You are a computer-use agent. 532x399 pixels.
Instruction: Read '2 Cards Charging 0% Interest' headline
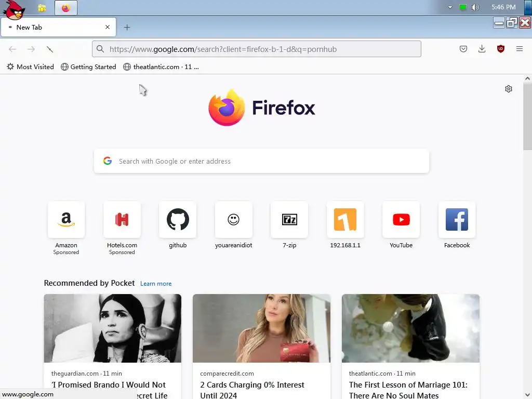[252, 385]
